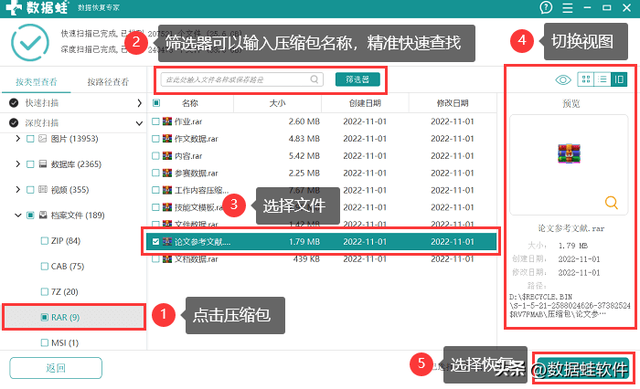Switch to the 按类型查看 tab
This screenshot has height=389, width=640.
point(36,82)
